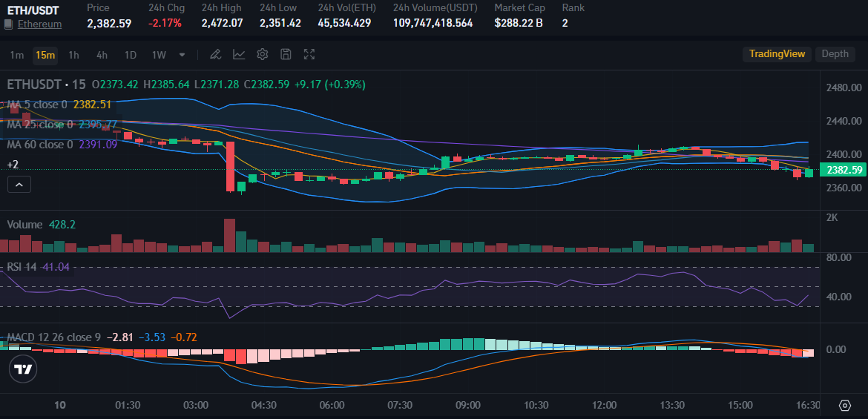Select the 1m timeframe

click(17, 55)
